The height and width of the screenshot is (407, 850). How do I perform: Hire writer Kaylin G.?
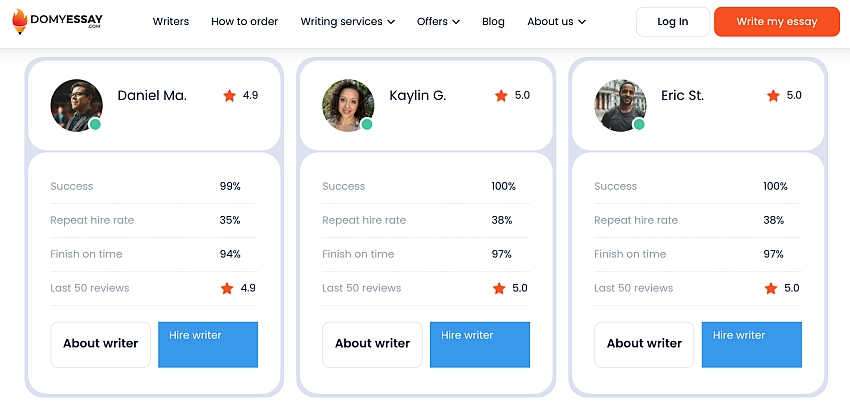480,344
